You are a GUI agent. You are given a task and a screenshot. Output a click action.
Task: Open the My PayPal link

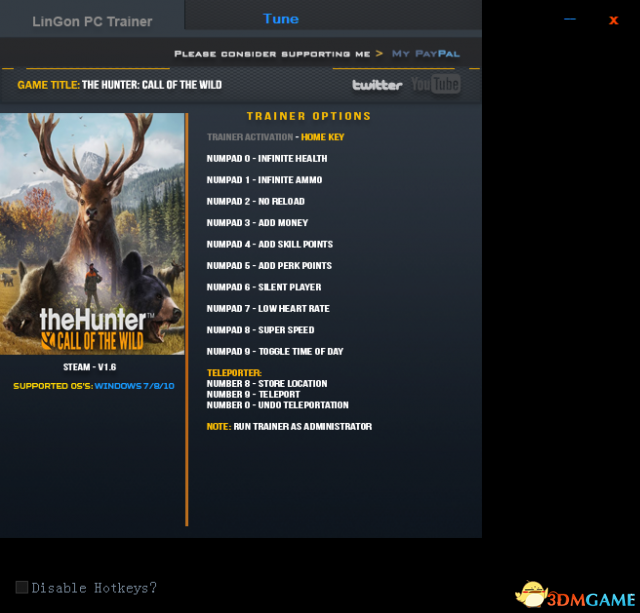tap(426, 54)
